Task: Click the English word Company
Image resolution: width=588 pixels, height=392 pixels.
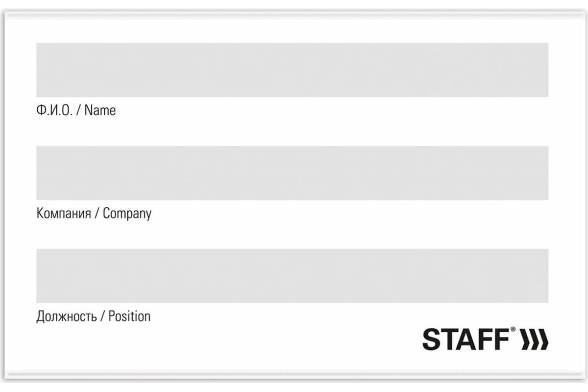Action: pyautogui.click(x=127, y=214)
